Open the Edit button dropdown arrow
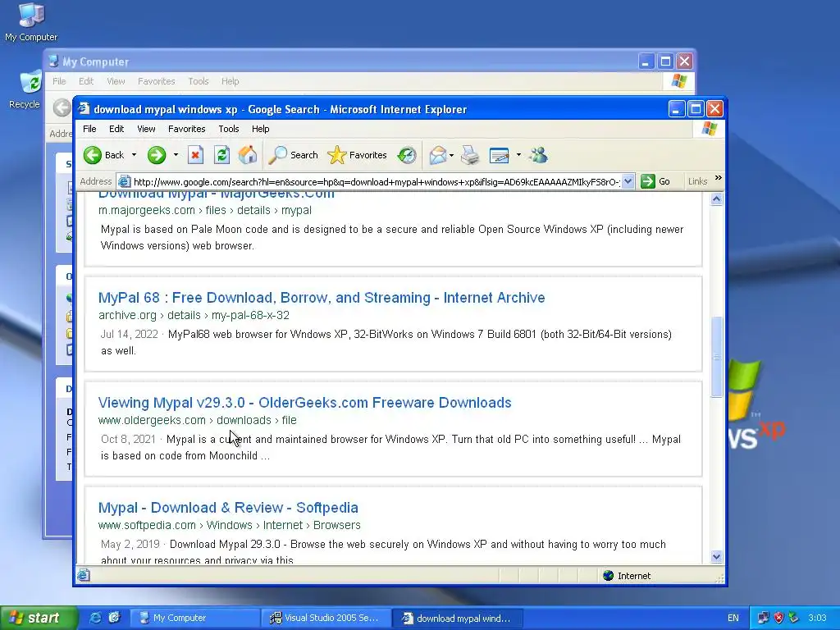The image size is (840, 630). 518,155
